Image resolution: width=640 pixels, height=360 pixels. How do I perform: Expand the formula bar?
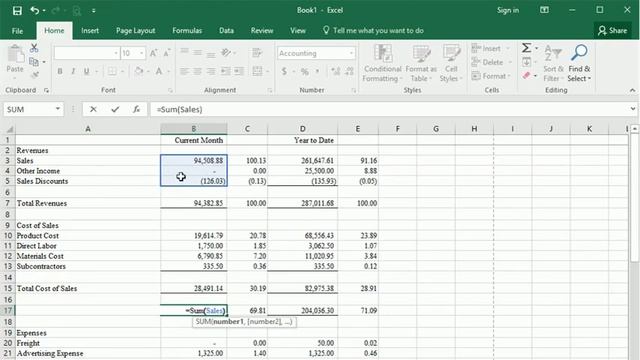point(633,109)
